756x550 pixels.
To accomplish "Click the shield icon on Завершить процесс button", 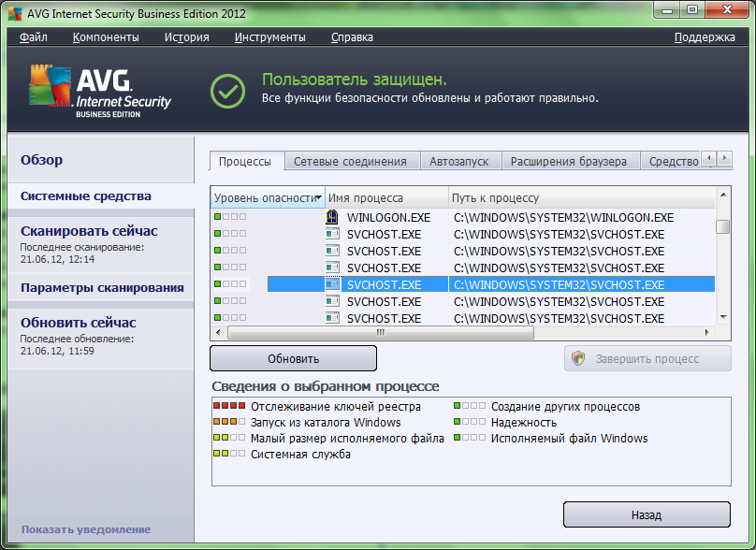I will [x=578, y=358].
